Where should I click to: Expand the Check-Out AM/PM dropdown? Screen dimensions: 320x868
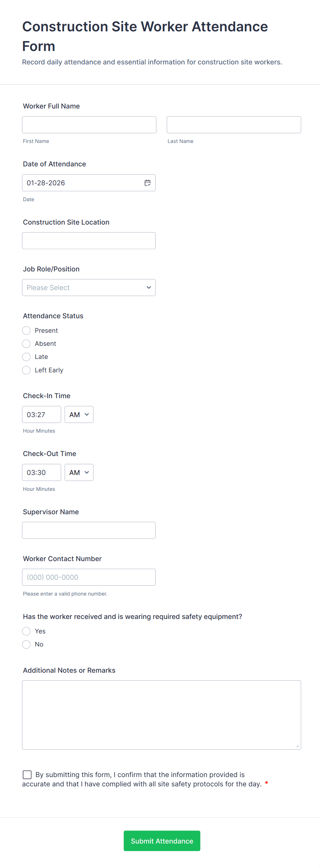[79, 473]
